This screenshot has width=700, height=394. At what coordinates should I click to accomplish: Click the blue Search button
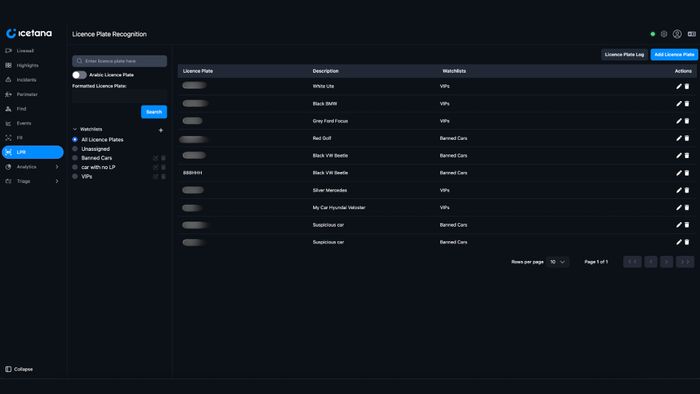(x=154, y=112)
